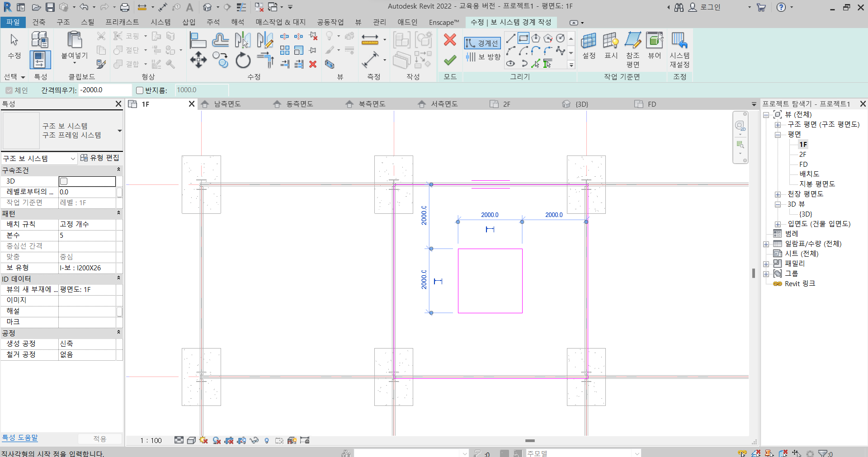Image resolution: width=868 pixels, height=457 pixels.
Task: Open the Properties help (특성 도움말) link
Action: (20, 438)
